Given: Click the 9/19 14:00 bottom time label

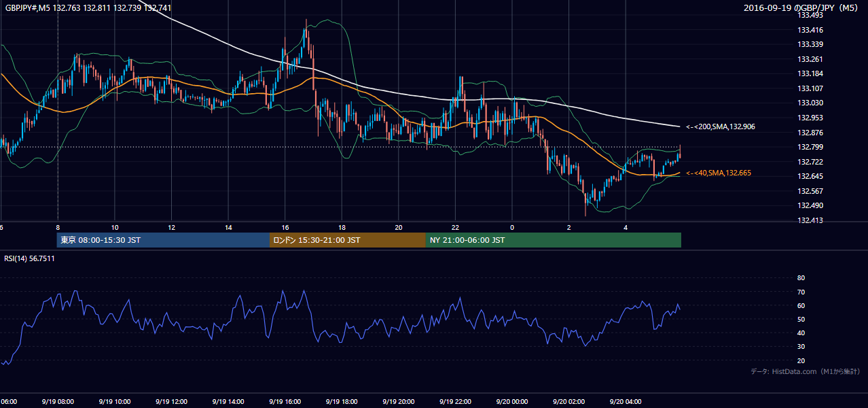Looking at the screenshot, I should [x=227, y=402].
